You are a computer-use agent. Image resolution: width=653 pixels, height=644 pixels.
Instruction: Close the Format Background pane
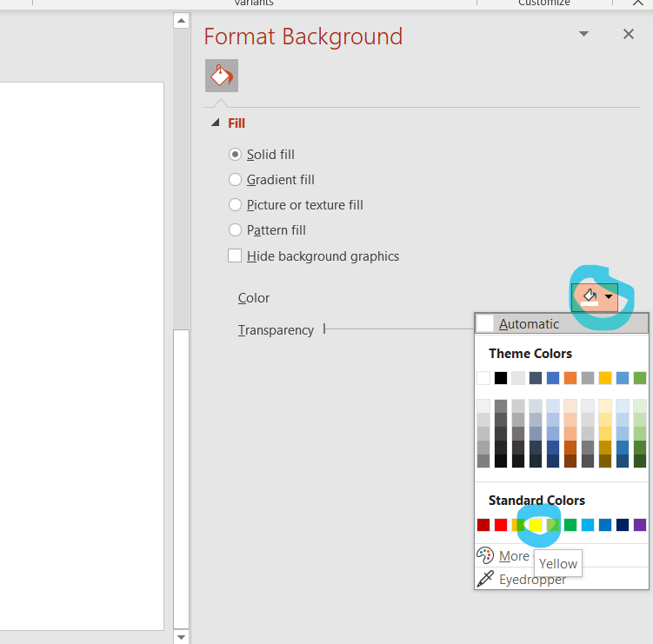(x=629, y=35)
